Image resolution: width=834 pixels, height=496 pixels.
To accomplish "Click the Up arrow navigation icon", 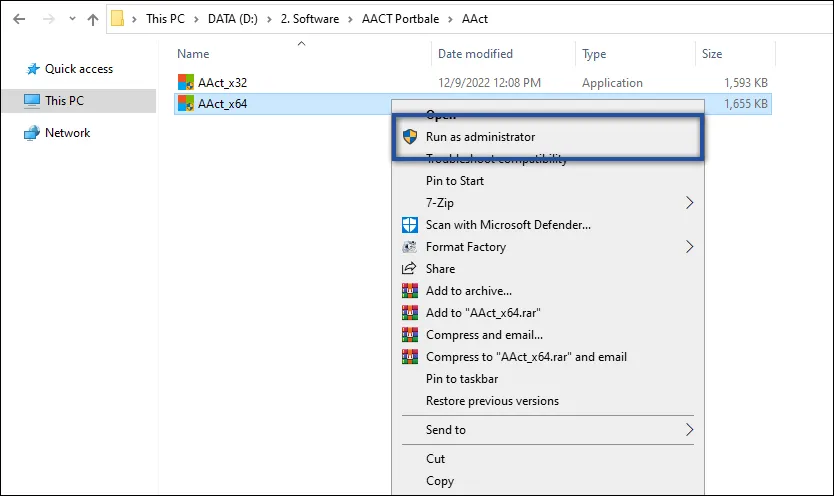I will [92, 19].
